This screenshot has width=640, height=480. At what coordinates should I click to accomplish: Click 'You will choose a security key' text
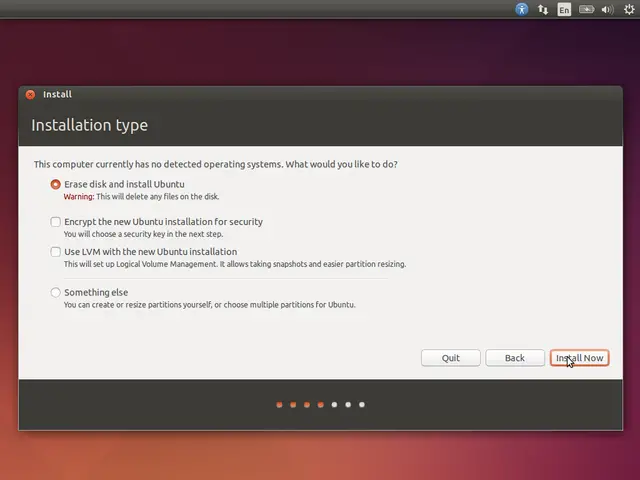click(143, 234)
